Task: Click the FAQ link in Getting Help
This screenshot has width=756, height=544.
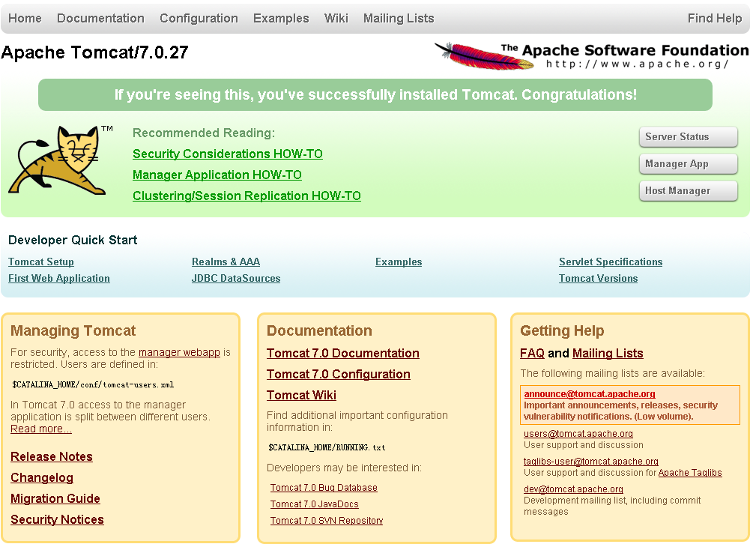Action: tap(532, 354)
